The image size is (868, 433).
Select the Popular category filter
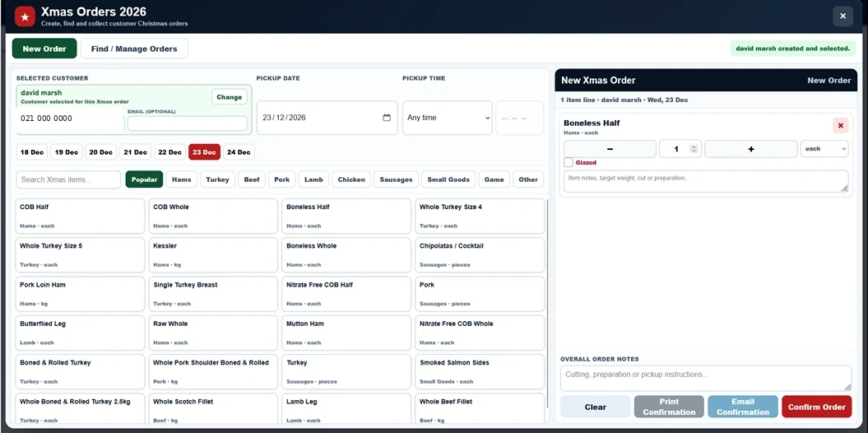pyautogui.click(x=144, y=179)
